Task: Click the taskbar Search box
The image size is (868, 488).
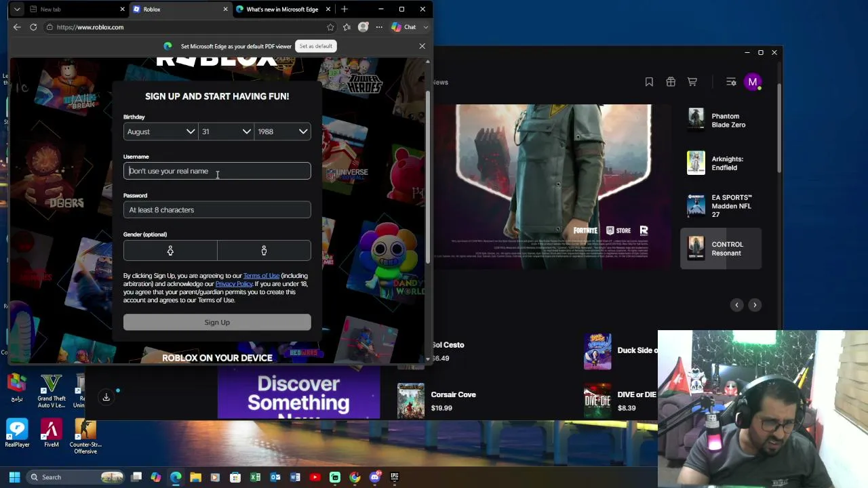Action: click(76, 477)
